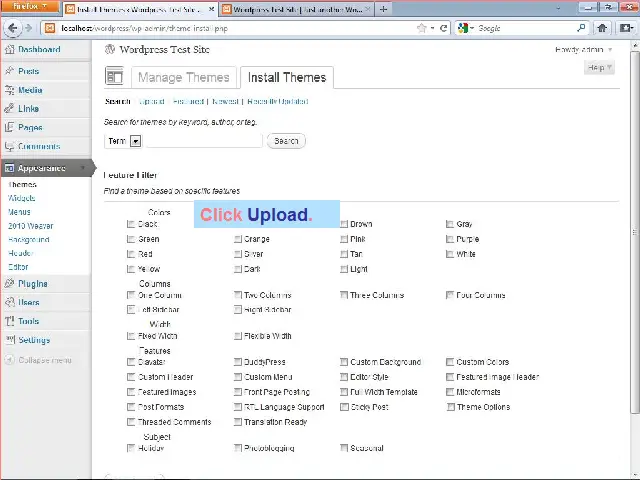Click the Pages icon in sidebar
640x480 pixels.
pyautogui.click(x=9, y=127)
